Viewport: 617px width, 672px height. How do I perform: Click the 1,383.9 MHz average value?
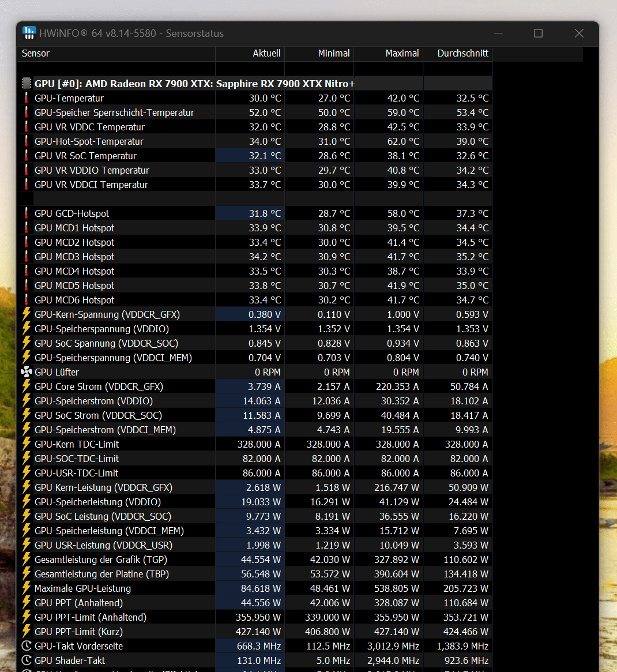[462, 646]
